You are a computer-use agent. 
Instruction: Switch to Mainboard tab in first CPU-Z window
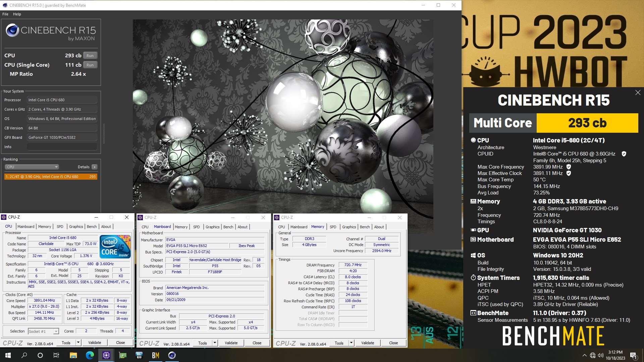click(x=26, y=227)
